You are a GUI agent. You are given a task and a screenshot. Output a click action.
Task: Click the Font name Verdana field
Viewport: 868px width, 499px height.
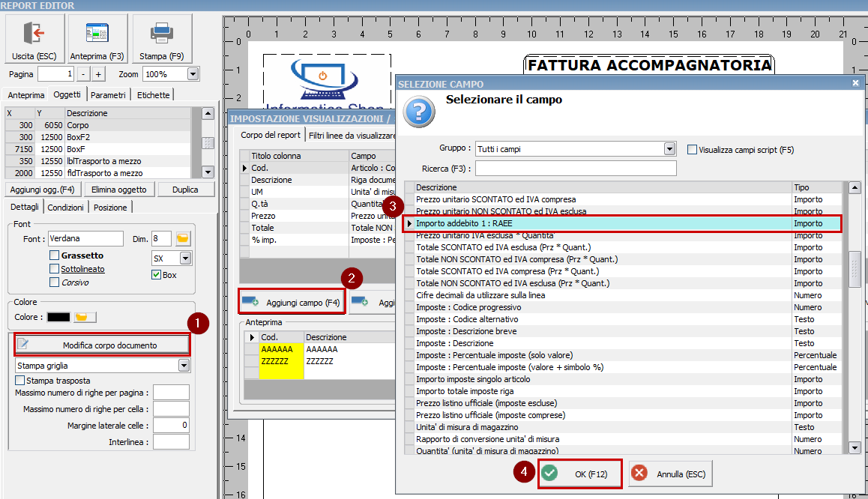coord(85,238)
